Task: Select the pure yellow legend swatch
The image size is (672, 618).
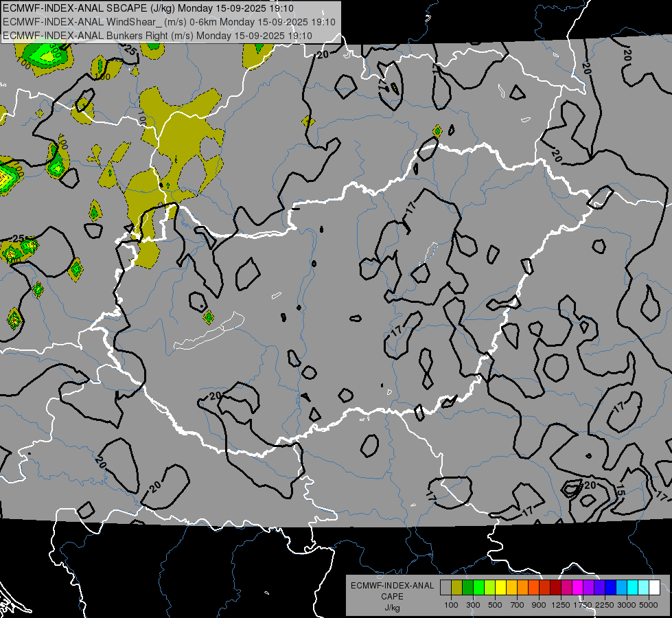Action: 500,588
